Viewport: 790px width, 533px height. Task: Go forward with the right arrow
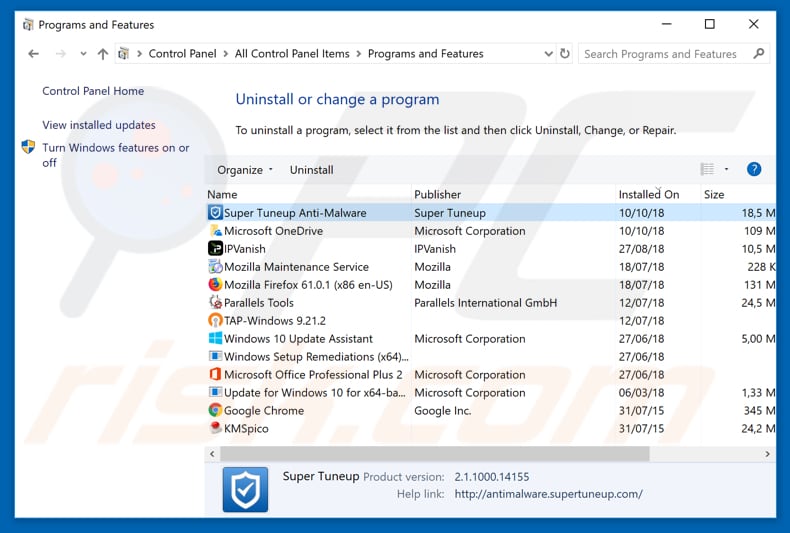60,53
